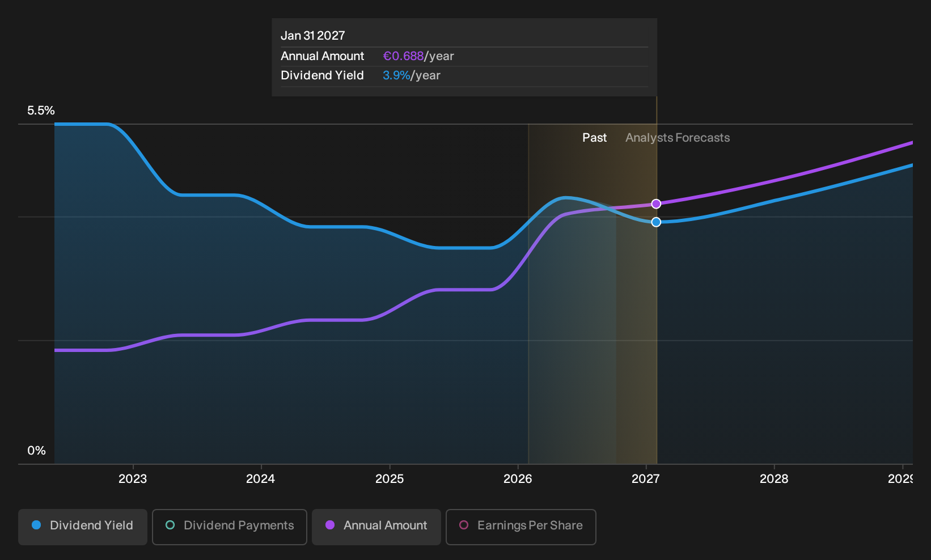Click the Past label

[594, 138]
